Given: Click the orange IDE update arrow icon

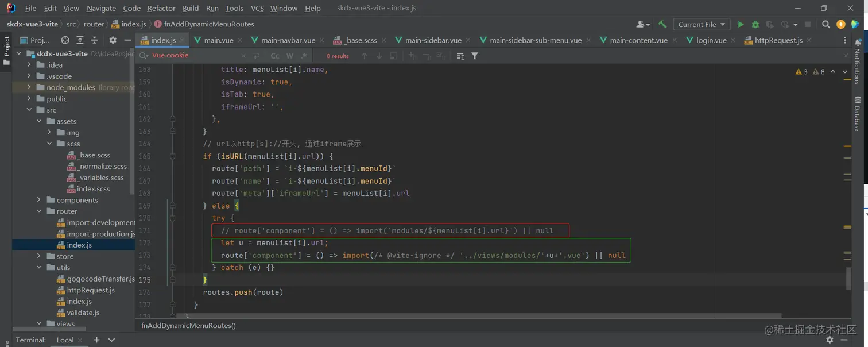Looking at the screenshot, I should click(x=841, y=24).
